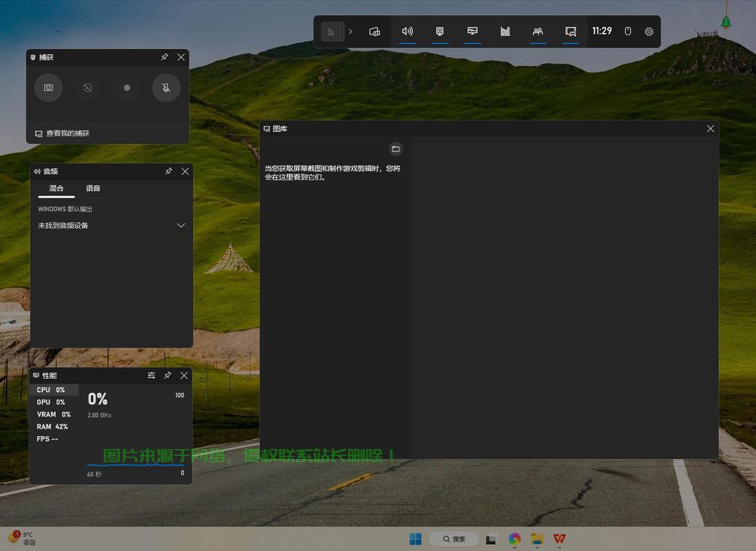Toggle the Audio widget in Game Bar
Screen dimensions: 756x551
(408, 32)
